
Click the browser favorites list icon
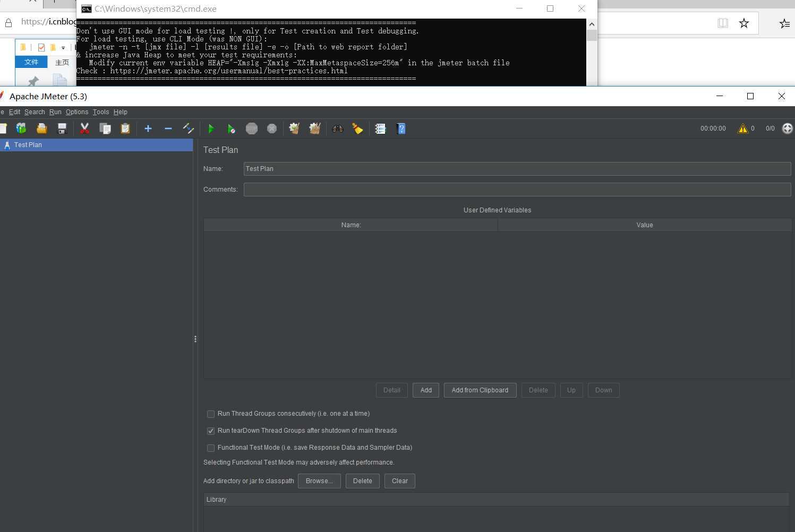tap(784, 23)
